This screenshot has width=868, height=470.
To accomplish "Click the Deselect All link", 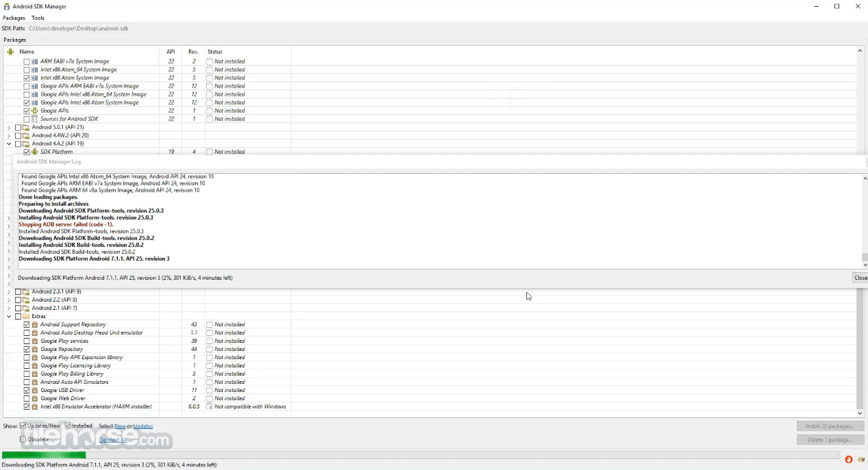I will click(113, 440).
